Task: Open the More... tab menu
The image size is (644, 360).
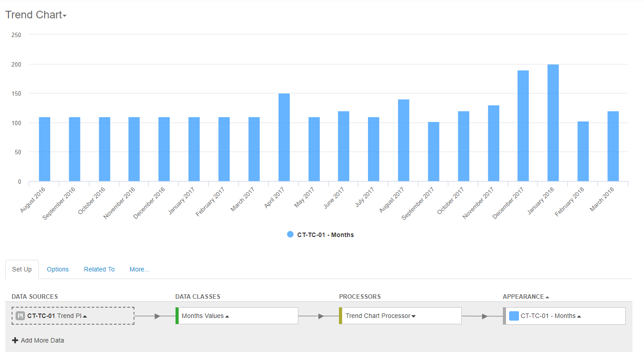Action: click(x=139, y=269)
